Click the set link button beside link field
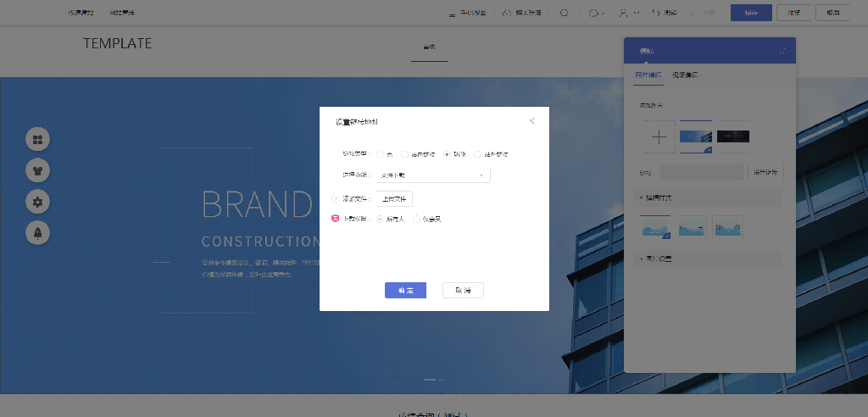 tap(766, 172)
